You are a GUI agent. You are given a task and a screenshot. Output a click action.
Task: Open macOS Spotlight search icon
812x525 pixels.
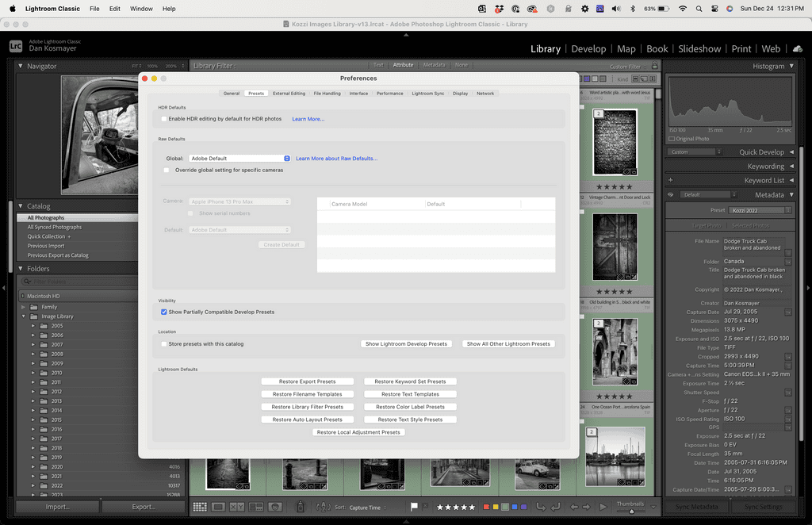699,9
